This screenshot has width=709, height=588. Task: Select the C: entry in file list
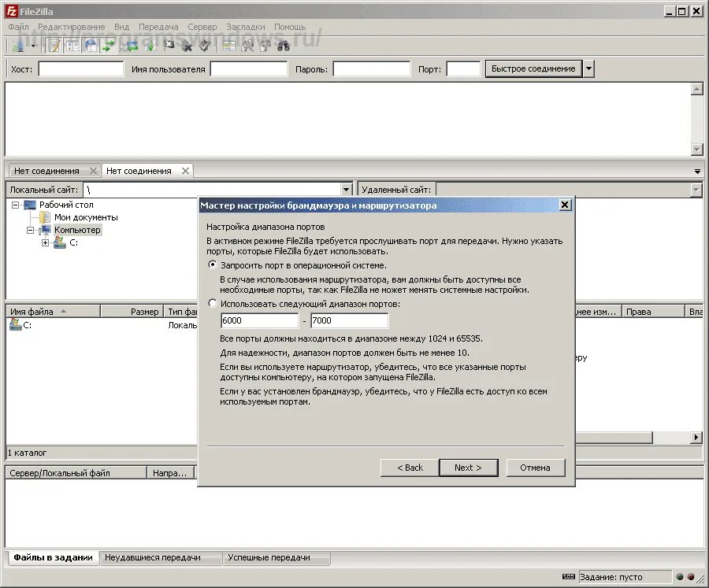point(20,325)
